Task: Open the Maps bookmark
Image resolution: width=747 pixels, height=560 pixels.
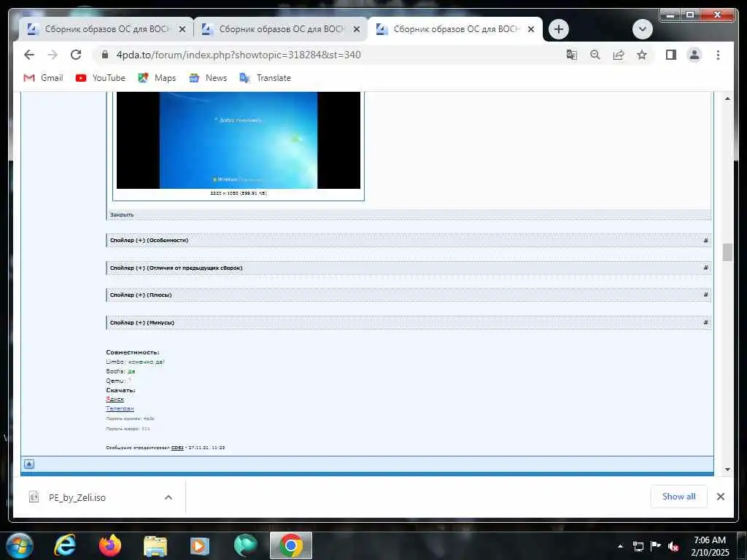Action: pos(157,77)
